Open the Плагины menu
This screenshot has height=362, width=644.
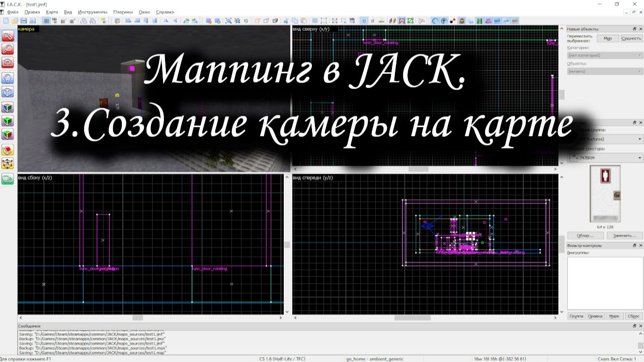pos(123,12)
